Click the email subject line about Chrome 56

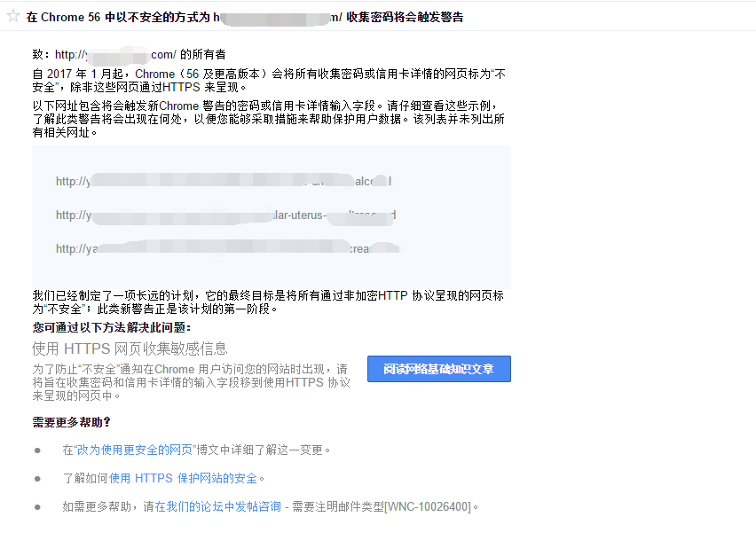[245, 17]
